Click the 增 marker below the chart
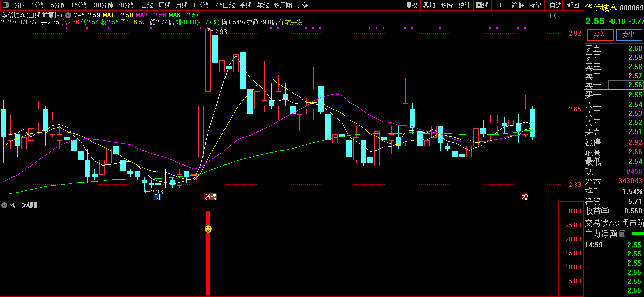The height and width of the screenshot is (297, 644). tap(525, 196)
